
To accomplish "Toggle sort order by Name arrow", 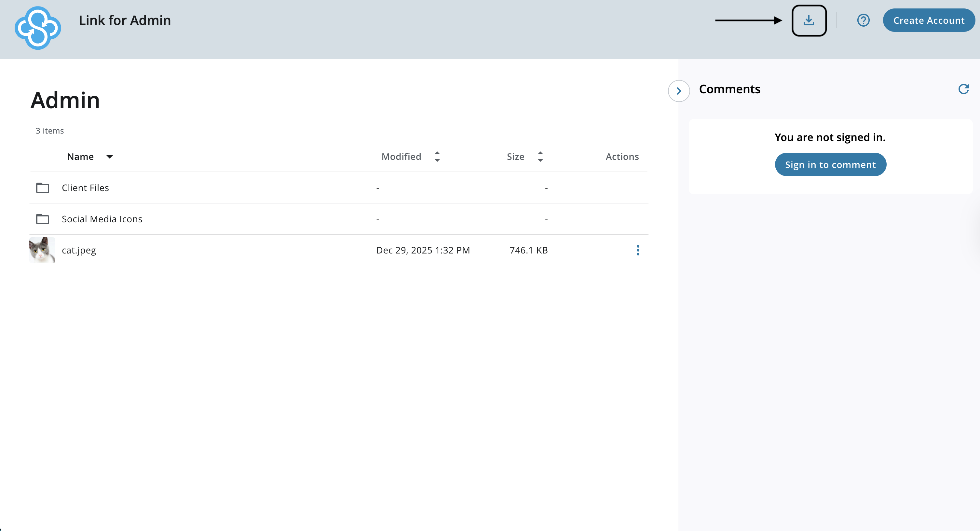I will pos(110,157).
